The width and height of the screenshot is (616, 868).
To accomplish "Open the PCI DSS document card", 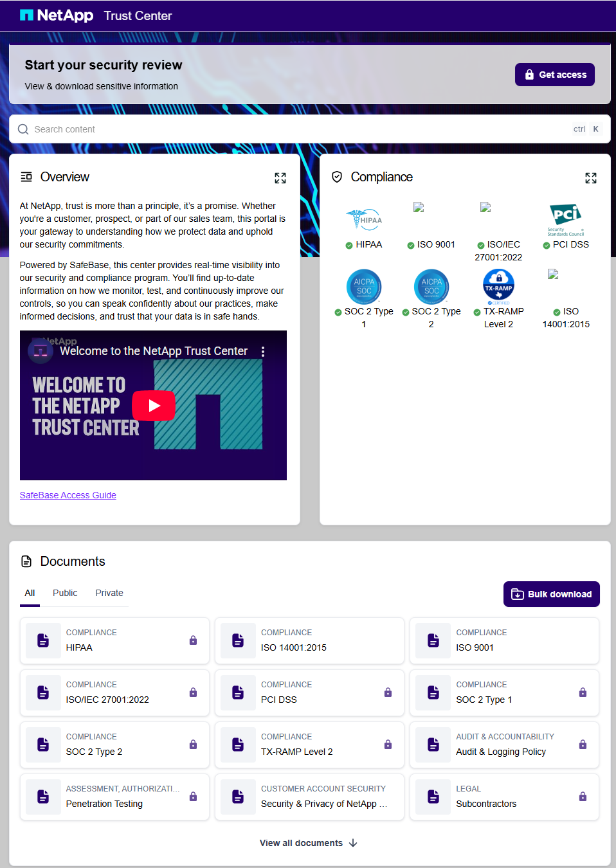I will click(309, 692).
